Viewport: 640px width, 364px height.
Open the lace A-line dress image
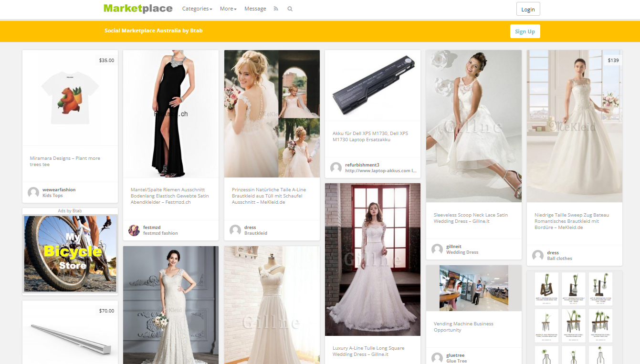tap(373, 260)
